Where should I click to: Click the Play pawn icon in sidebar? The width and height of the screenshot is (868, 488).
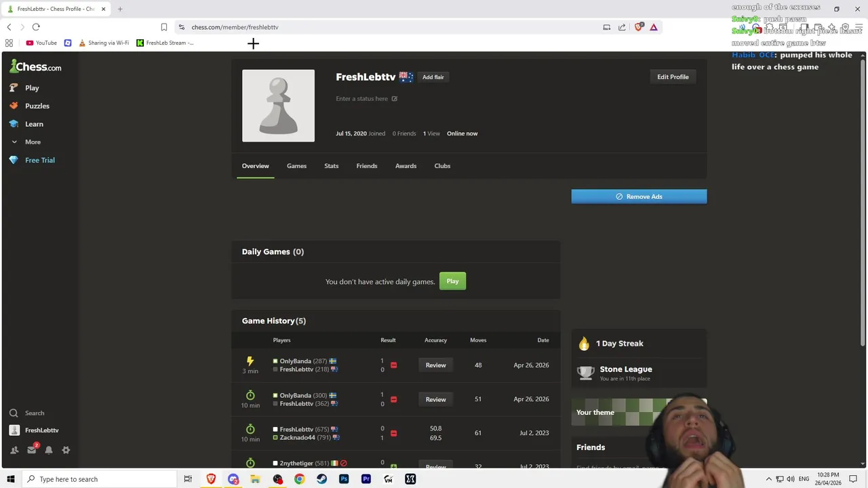[x=14, y=87]
